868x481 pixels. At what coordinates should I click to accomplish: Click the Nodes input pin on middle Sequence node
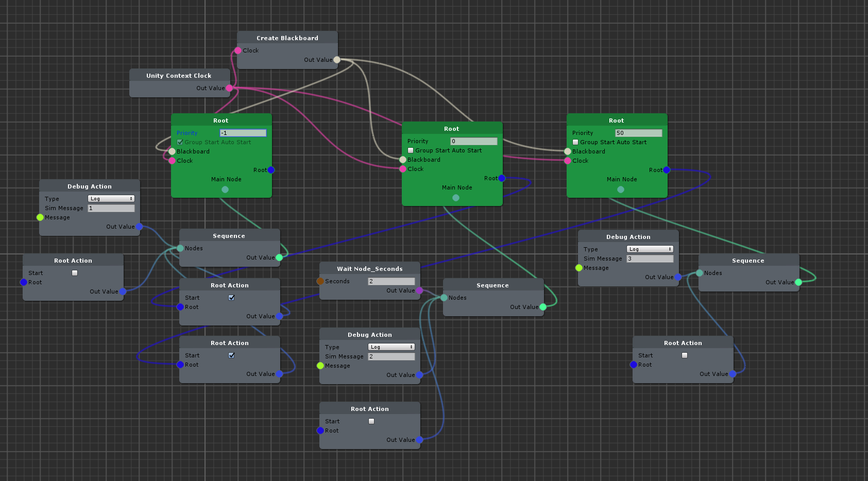[444, 298]
